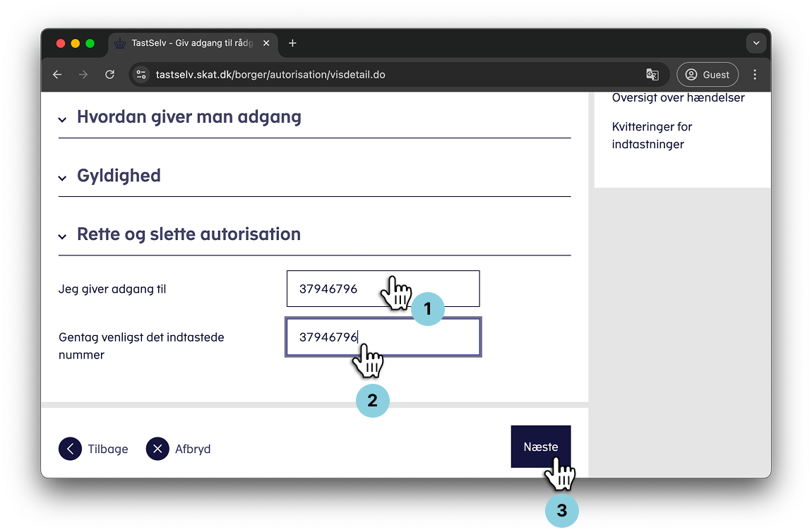Close the TastSelv tab
812x532 pixels.
point(266,44)
